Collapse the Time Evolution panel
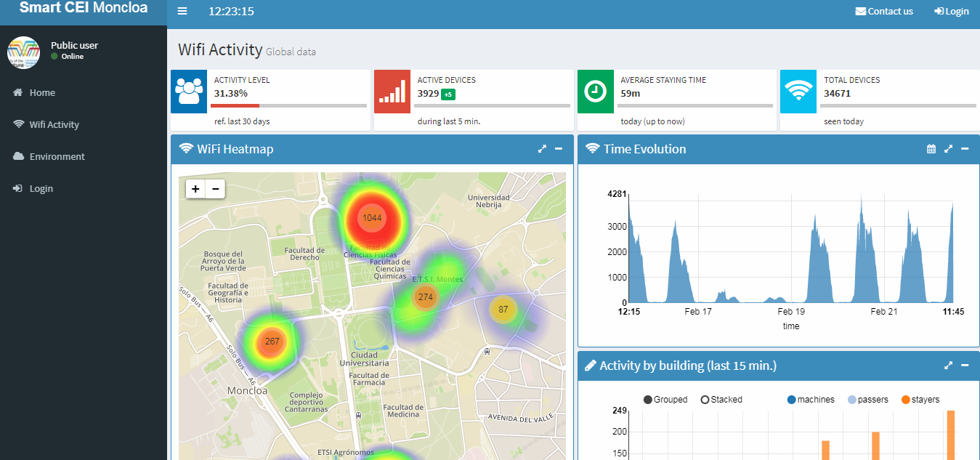980x460 pixels. 965,149
